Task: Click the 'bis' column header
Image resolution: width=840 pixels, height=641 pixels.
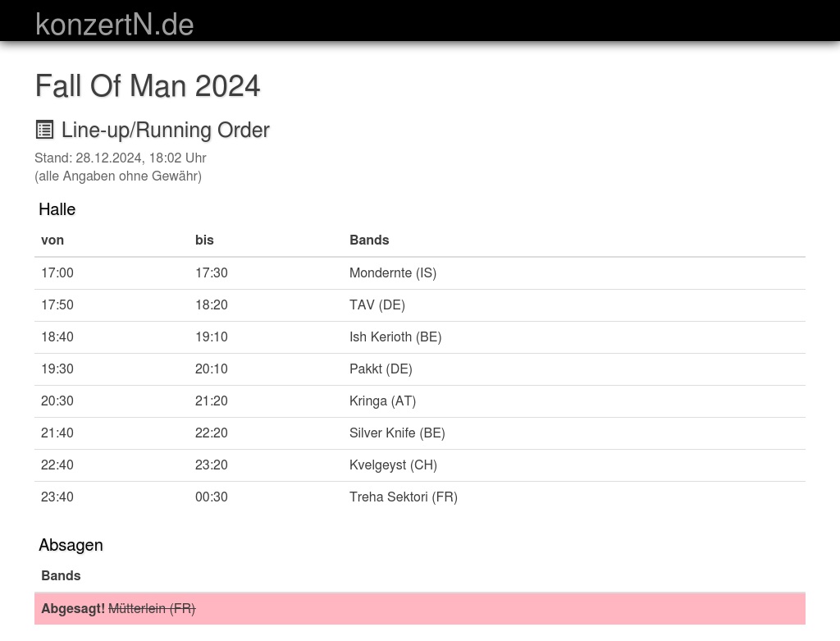Action: tap(204, 240)
